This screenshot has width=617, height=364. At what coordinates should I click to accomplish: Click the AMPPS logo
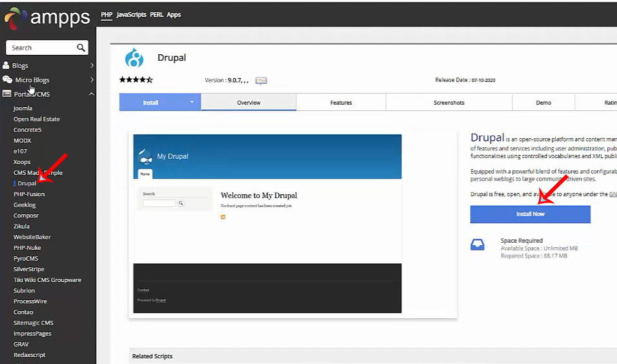(48, 17)
